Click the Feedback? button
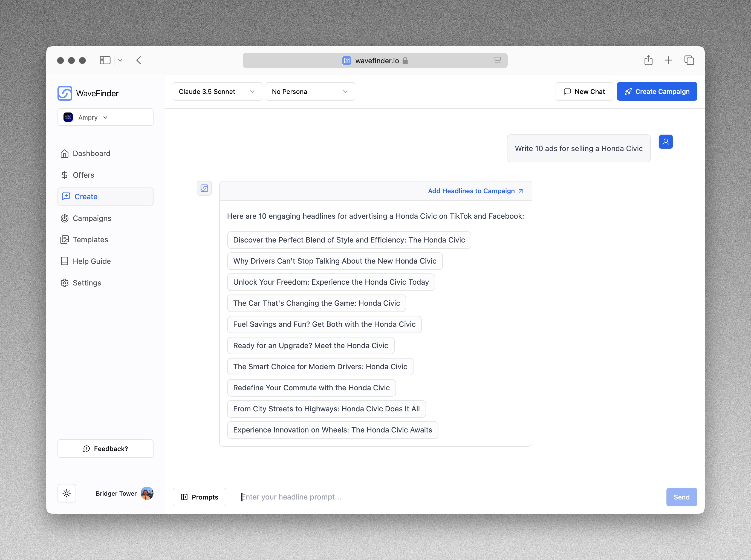 coord(105,449)
